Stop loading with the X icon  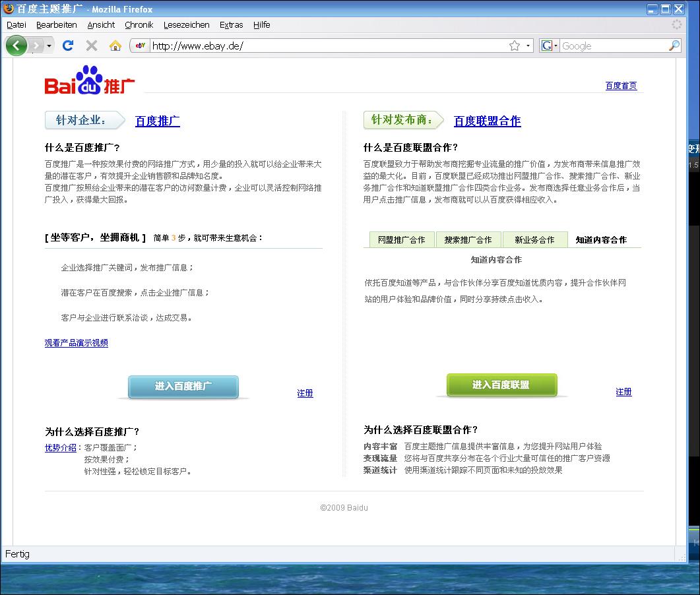92,46
